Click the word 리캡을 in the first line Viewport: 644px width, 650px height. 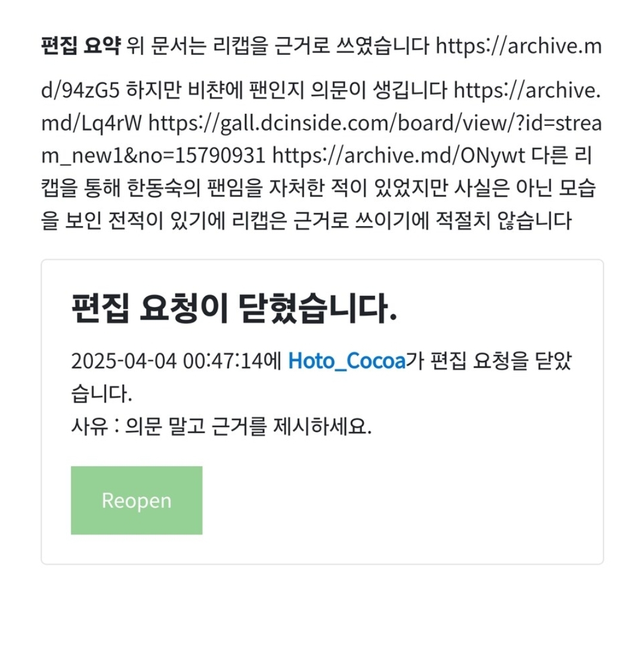pyautogui.click(x=240, y=45)
